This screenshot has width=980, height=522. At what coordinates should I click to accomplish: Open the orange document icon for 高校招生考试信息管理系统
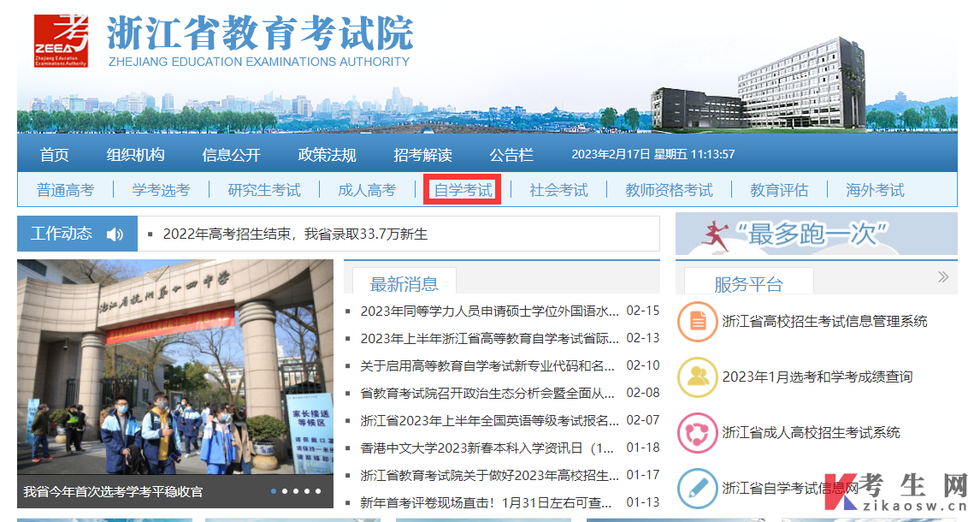point(697,321)
